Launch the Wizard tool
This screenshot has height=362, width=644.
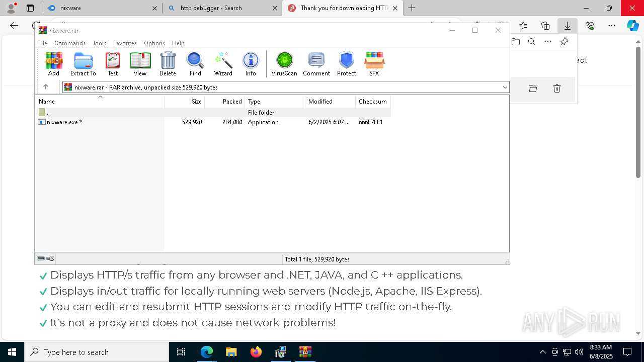(x=223, y=64)
